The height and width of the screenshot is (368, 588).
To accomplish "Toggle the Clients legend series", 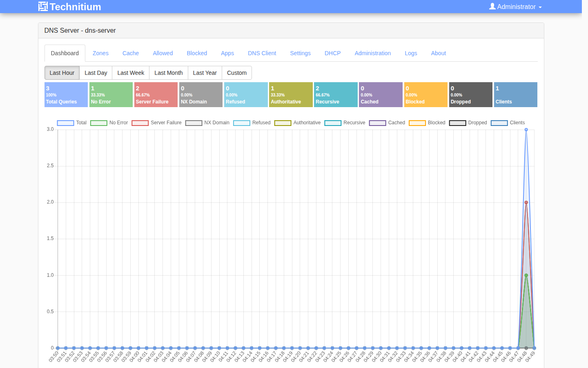I will click(x=508, y=123).
